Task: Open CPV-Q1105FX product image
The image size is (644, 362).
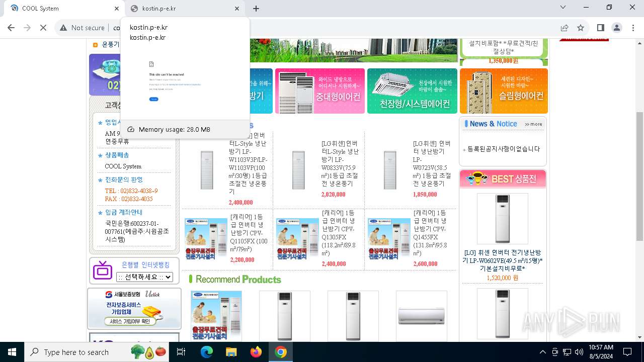Action: coord(206,238)
